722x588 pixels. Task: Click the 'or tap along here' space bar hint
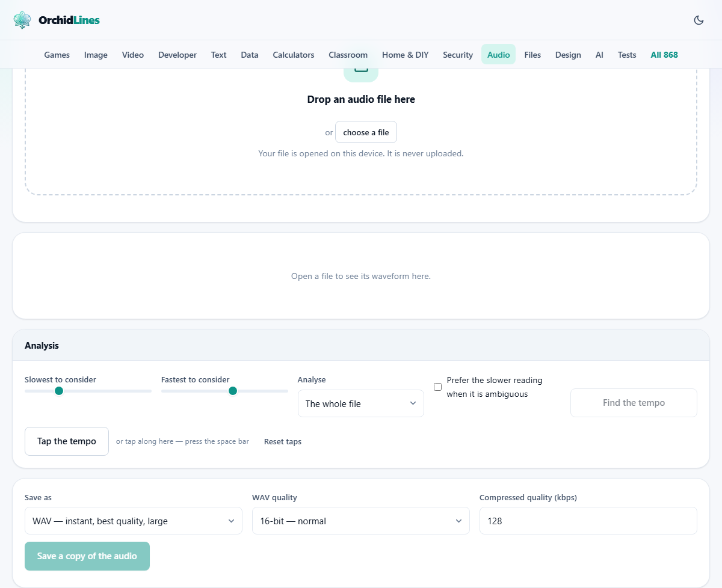182,441
